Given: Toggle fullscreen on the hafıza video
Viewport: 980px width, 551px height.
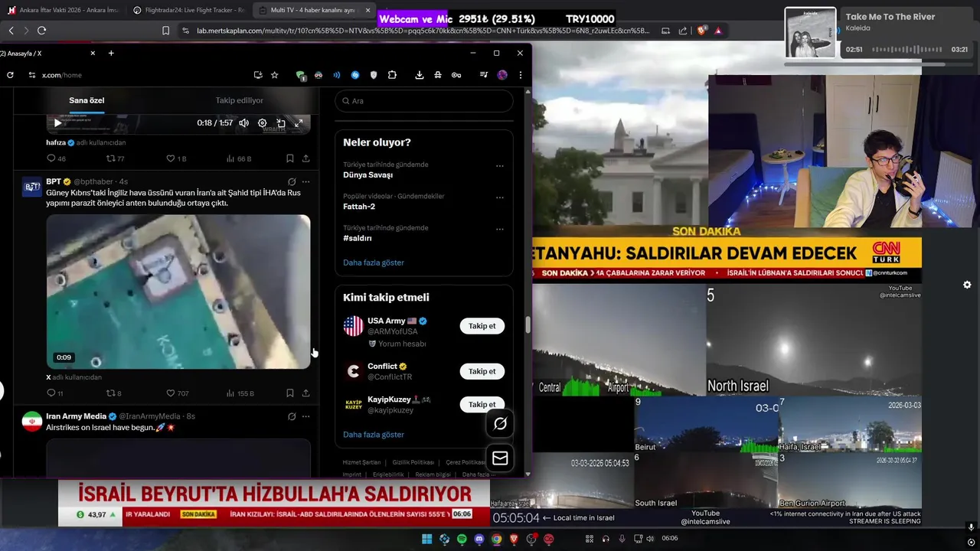Looking at the screenshot, I should click(x=299, y=123).
